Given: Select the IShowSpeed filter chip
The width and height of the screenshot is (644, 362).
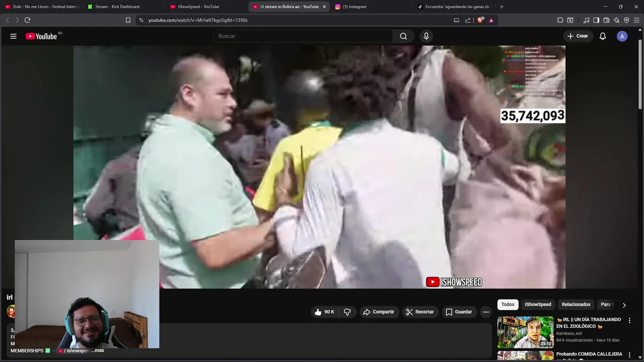Looking at the screenshot, I should (538, 305).
